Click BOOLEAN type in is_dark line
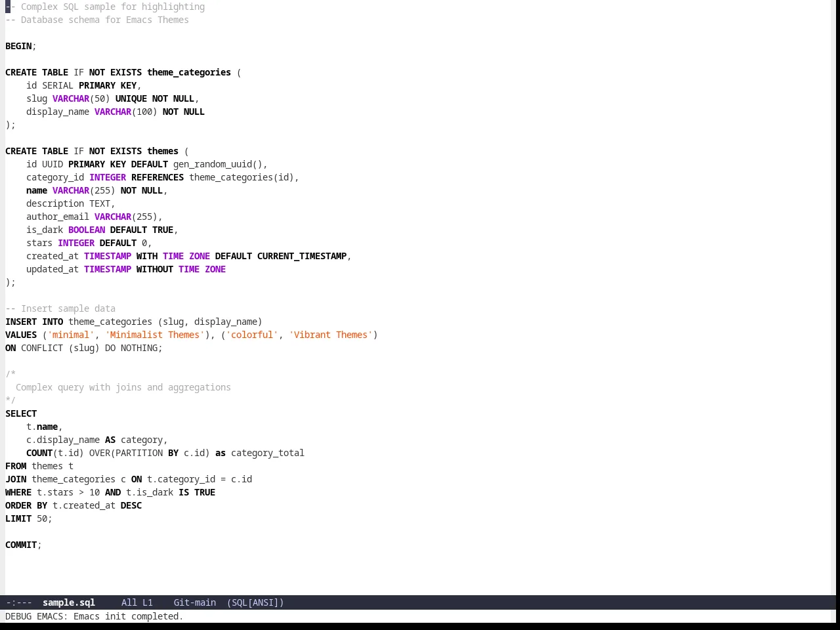Screen dimensions: 840x630 click(87, 230)
